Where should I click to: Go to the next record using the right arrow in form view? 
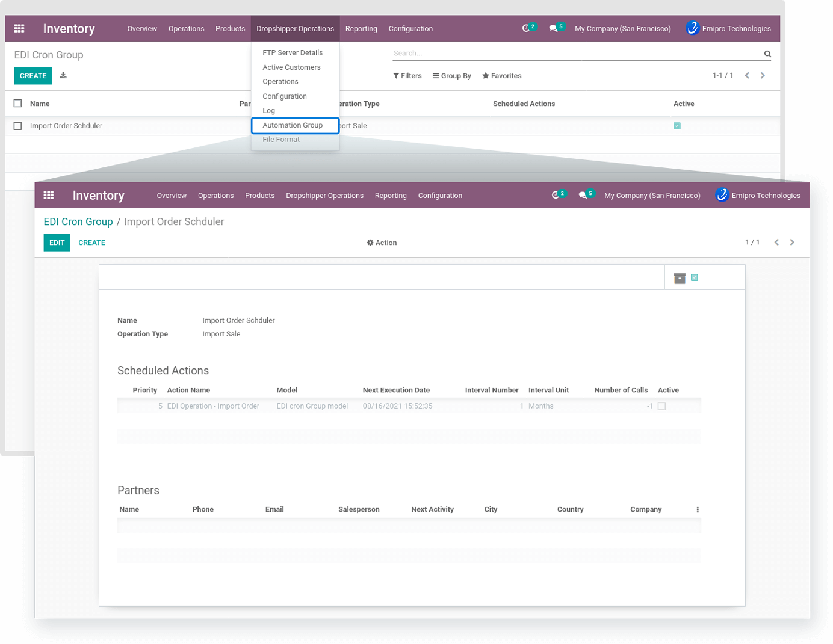point(792,243)
